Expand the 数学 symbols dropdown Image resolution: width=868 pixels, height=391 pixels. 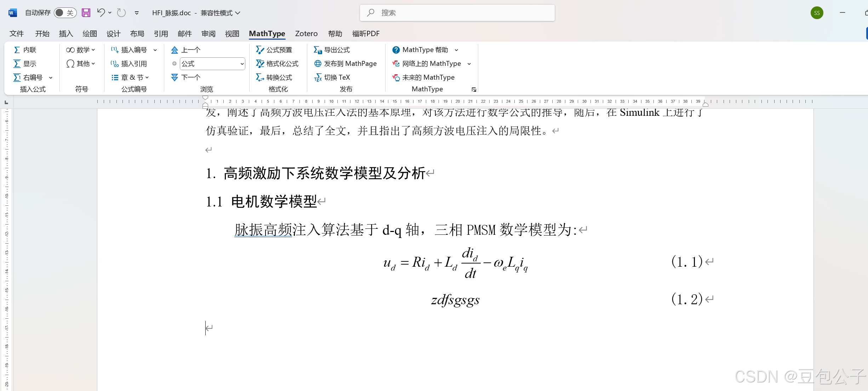coord(80,50)
